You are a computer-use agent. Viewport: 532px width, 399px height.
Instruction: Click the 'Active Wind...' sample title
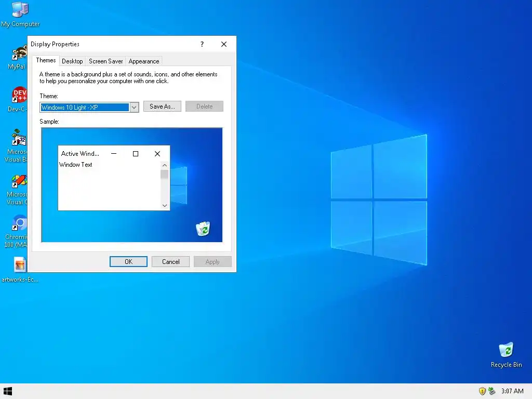click(x=80, y=154)
